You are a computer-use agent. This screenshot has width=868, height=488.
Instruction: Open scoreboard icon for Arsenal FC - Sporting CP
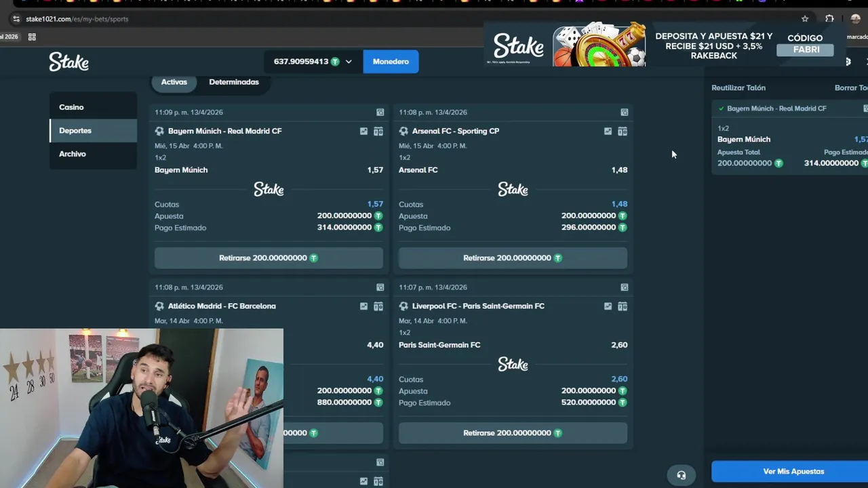pos(623,131)
